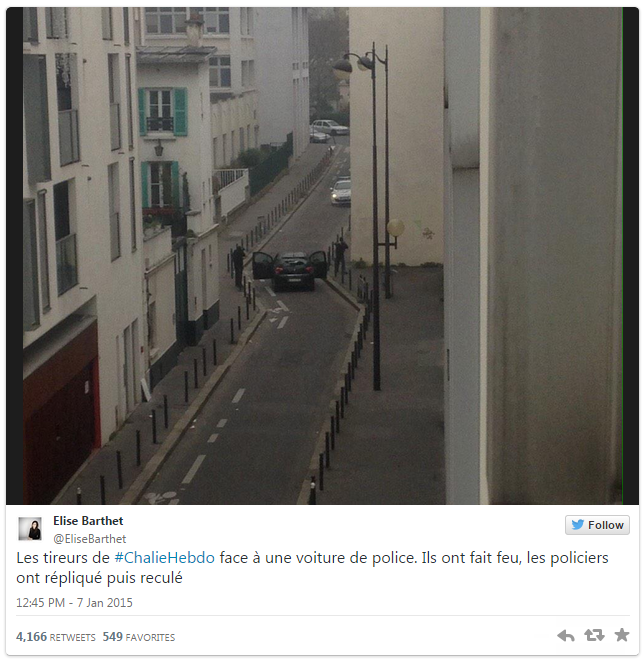Click the Twitter bird on Follow button
Image resolution: width=642 pixels, height=663 pixels.
click(577, 525)
